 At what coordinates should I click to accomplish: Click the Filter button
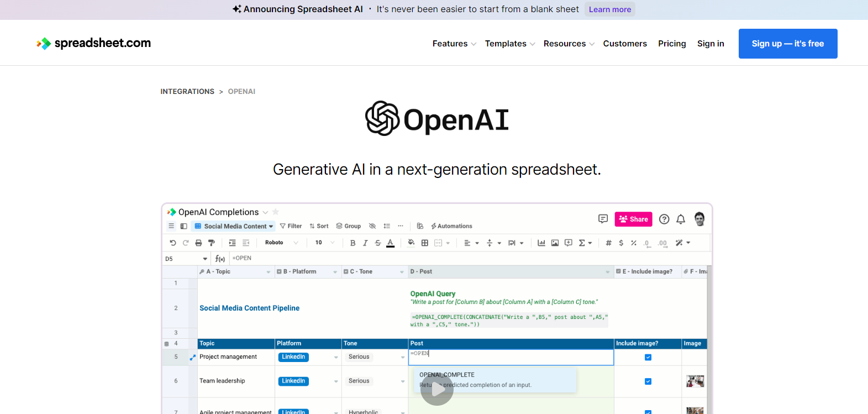(291, 226)
